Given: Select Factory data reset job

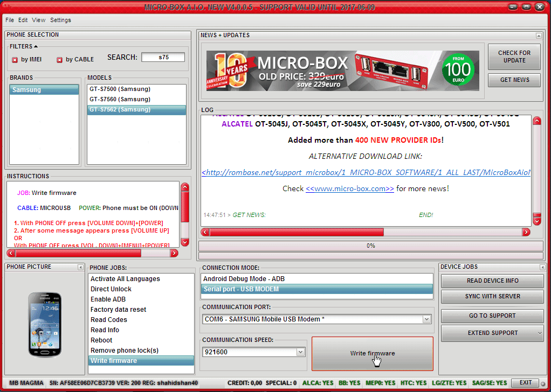Looking at the screenshot, I should (141, 310).
